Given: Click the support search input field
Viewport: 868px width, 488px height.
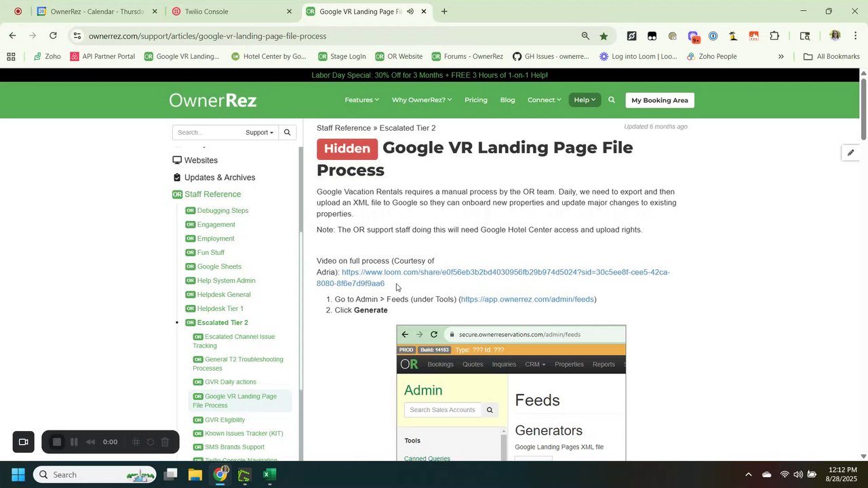Looking at the screenshot, I should [x=207, y=133].
